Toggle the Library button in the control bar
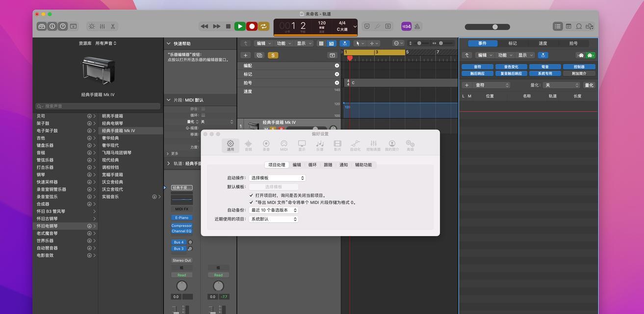Viewport: 644px width, 314px height. 42,26
